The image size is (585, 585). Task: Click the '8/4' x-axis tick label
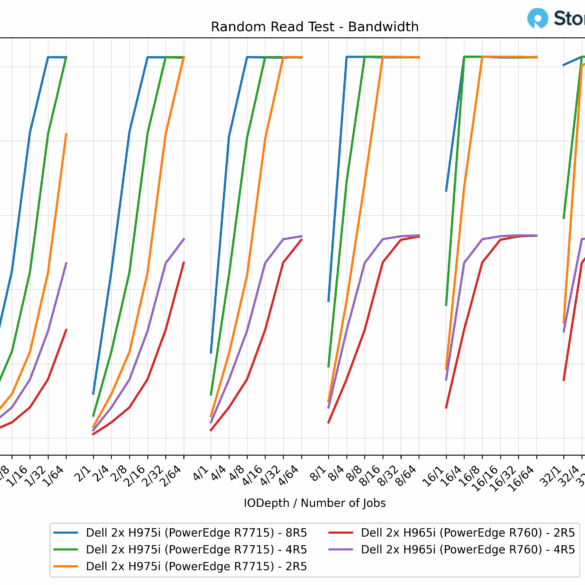tap(337, 473)
